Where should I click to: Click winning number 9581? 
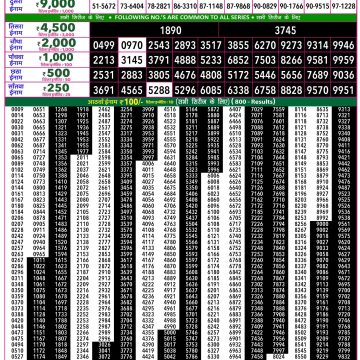click(317, 60)
